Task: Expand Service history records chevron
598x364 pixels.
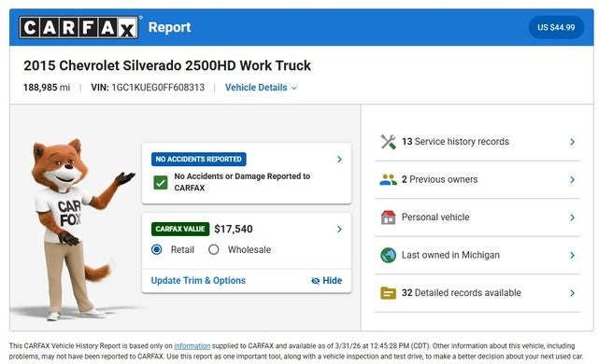Action: (572, 142)
